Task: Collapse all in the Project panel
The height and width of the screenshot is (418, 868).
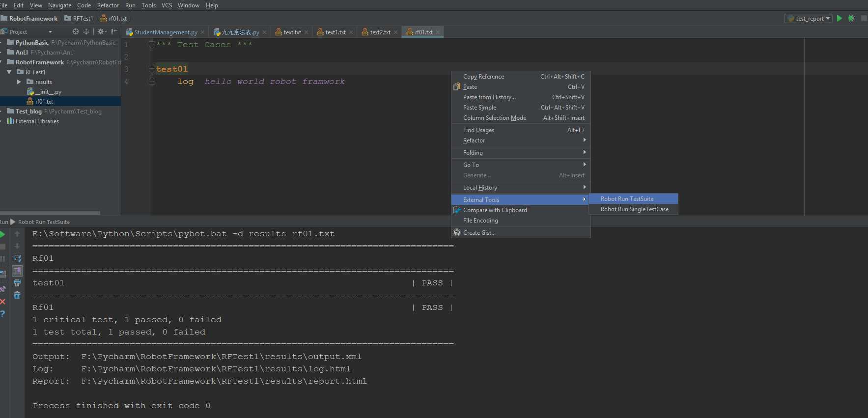Action: (x=86, y=31)
